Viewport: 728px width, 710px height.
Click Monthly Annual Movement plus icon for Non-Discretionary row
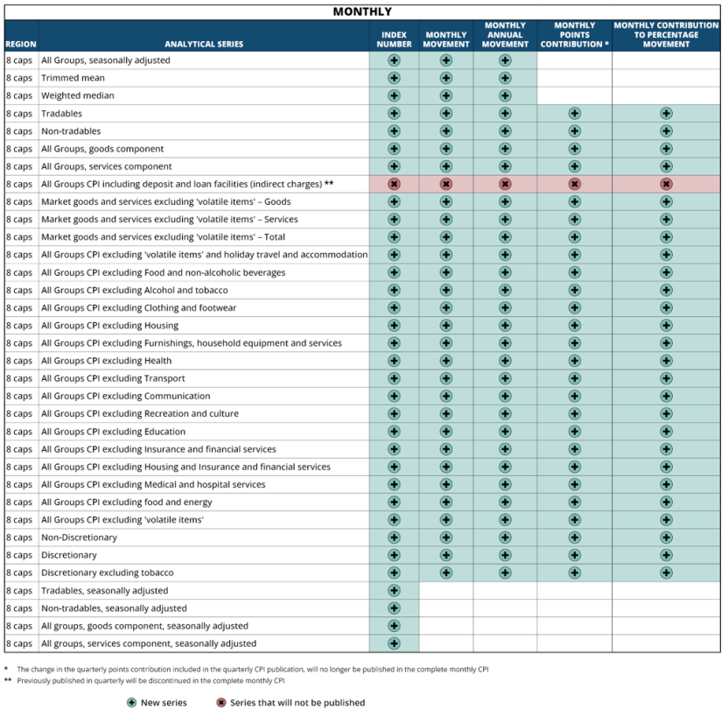[x=505, y=538]
